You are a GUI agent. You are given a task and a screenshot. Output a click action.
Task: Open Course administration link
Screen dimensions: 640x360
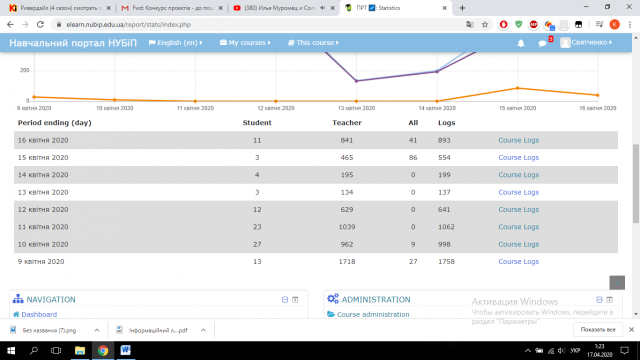(373, 314)
